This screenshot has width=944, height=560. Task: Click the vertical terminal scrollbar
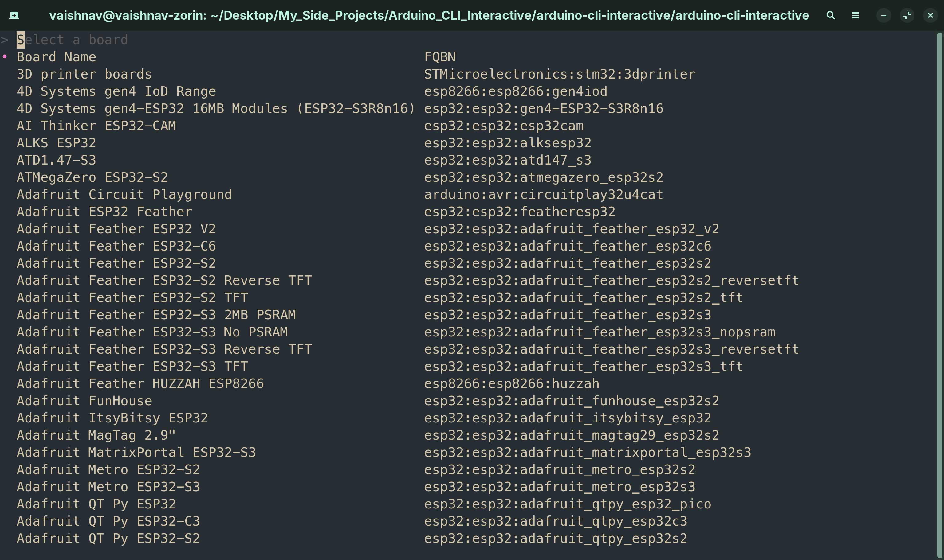point(940,295)
